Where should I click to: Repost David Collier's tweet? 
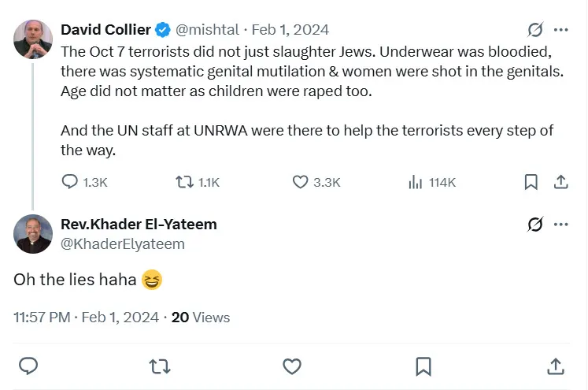pos(184,182)
